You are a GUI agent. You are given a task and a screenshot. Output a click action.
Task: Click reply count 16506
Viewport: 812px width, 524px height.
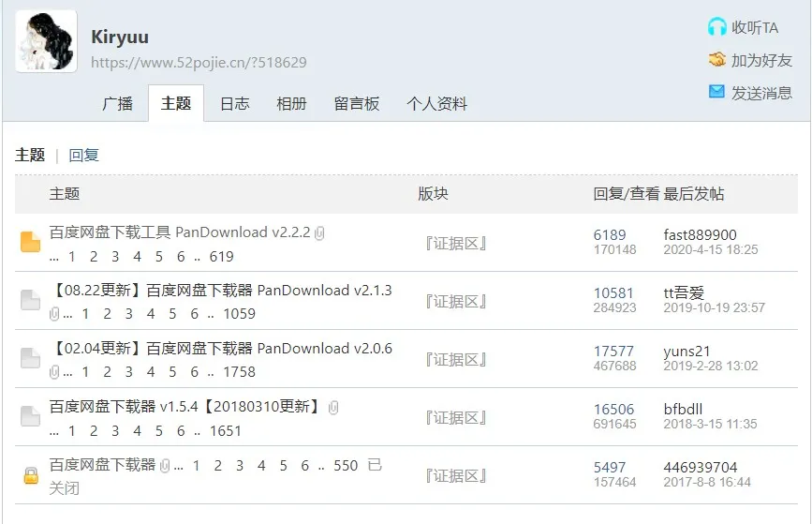click(x=613, y=409)
